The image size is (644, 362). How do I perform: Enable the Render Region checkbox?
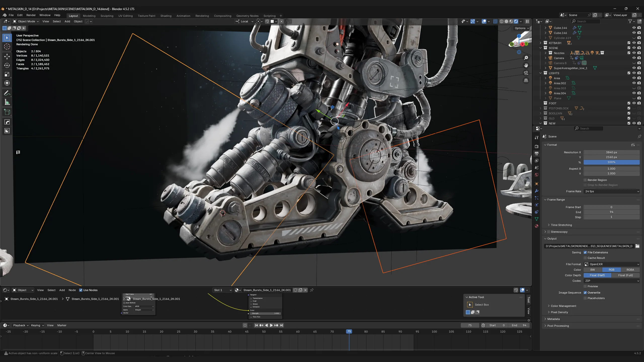pyautogui.click(x=585, y=180)
